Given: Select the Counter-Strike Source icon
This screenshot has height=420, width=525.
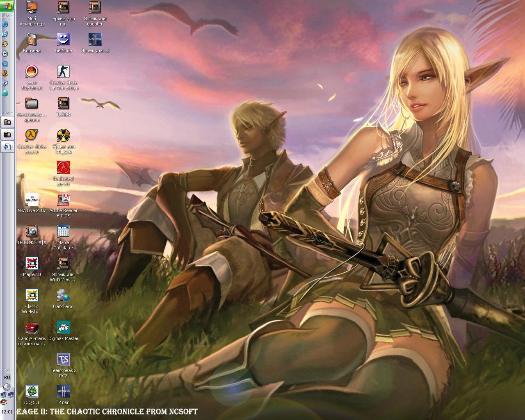Looking at the screenshot, I should 32,142.
